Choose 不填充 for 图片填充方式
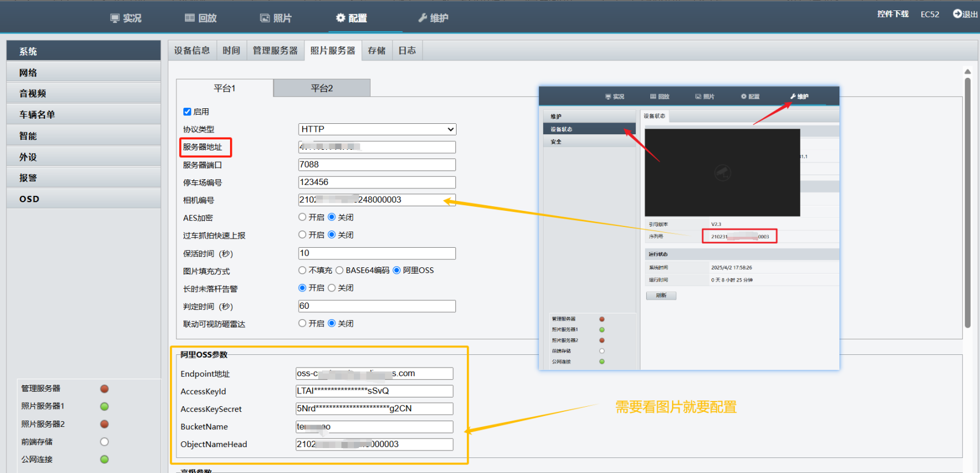This screenshot has height=473, width=980. pyautogui.click(x=302, y=270)
